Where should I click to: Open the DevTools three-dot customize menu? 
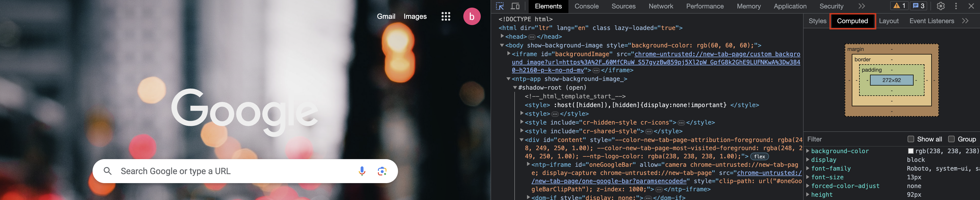(x=956, y=6)
